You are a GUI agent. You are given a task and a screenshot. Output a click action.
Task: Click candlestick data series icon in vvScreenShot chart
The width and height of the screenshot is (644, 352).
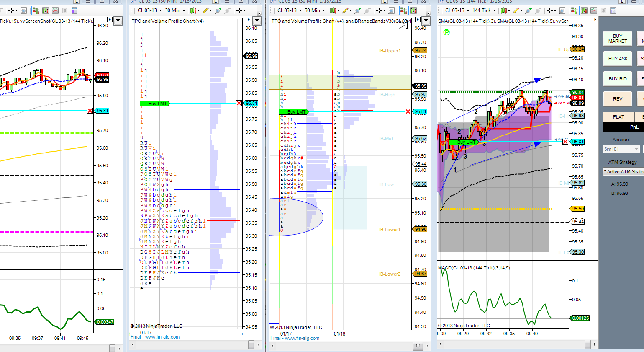pyautogui.click(x=45, y=10)
